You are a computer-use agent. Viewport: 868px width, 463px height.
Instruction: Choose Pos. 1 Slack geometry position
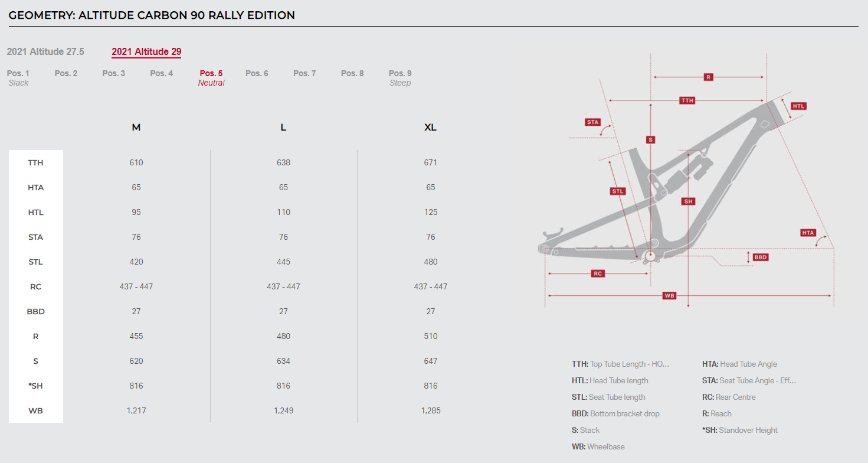click(x=18, y=77)
